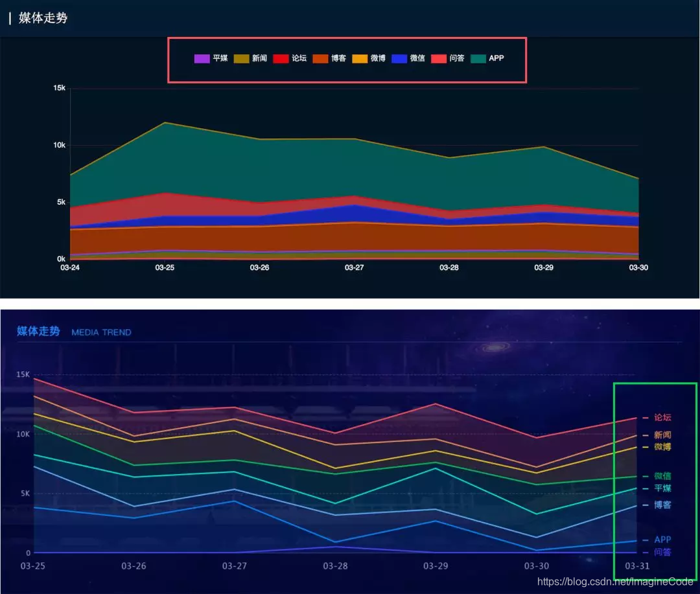Select the 平媒 end-of-line label
Viewport: 700px width, 594px height.
662,488
